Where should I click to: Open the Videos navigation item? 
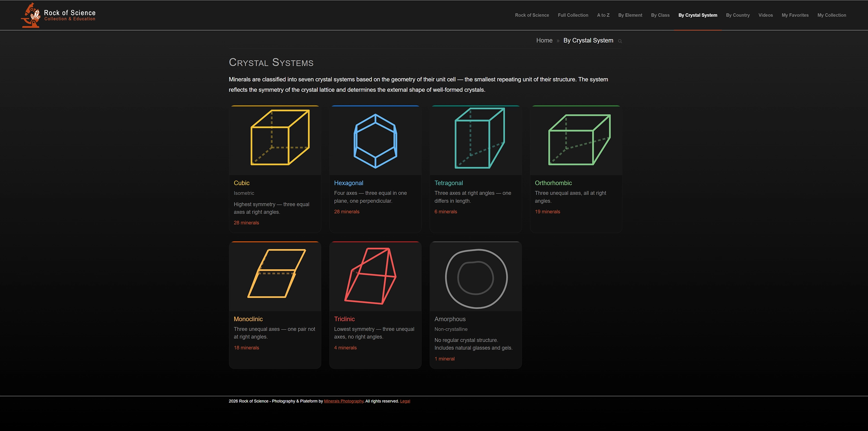pyautogui.click(x=766, y=15)
